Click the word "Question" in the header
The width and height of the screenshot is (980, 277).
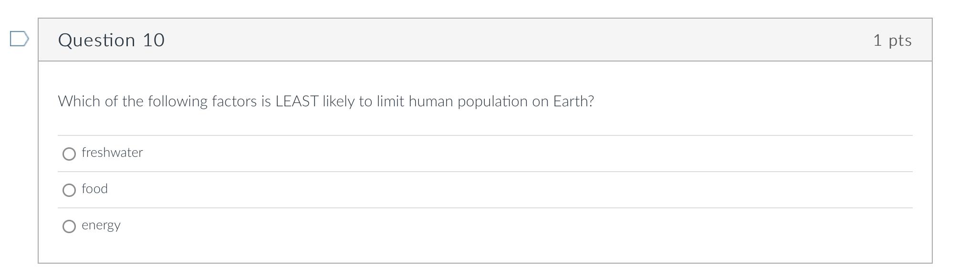click(x=96, y=40)
